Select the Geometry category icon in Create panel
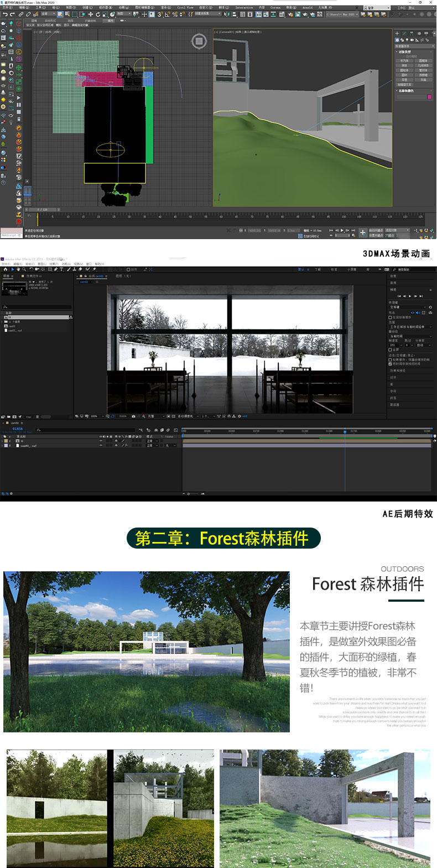Viewport: 437px width, 868px height. point(397,40)
